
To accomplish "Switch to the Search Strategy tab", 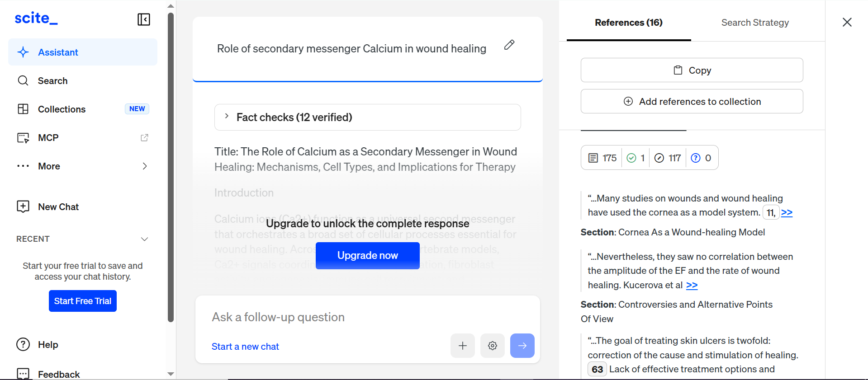I will [x=755, y=23].
